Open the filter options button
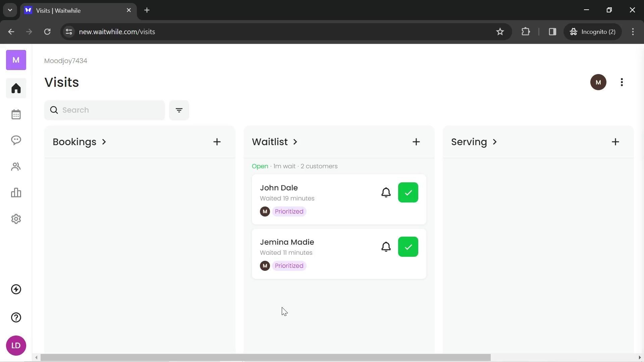This screenshot has height=362, width=644. point(179,110)
